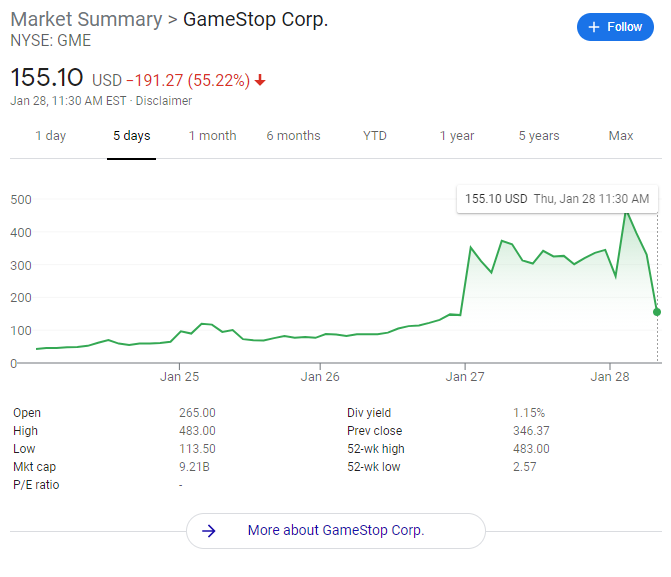
Task: Click the arrow icon beside More about GameStop
Action: (209, 531)
